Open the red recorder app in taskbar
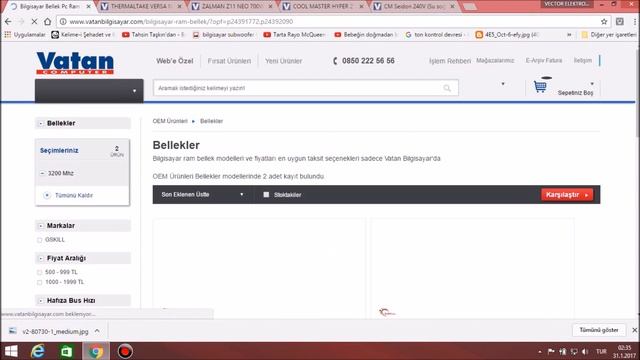Screen dimensions: 640x360 [125, 351]
